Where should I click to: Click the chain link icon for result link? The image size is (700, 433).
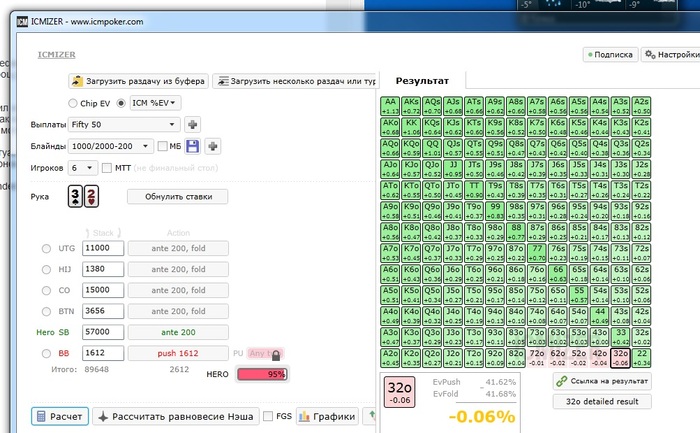pyautogui.click(x=561, y=381)
